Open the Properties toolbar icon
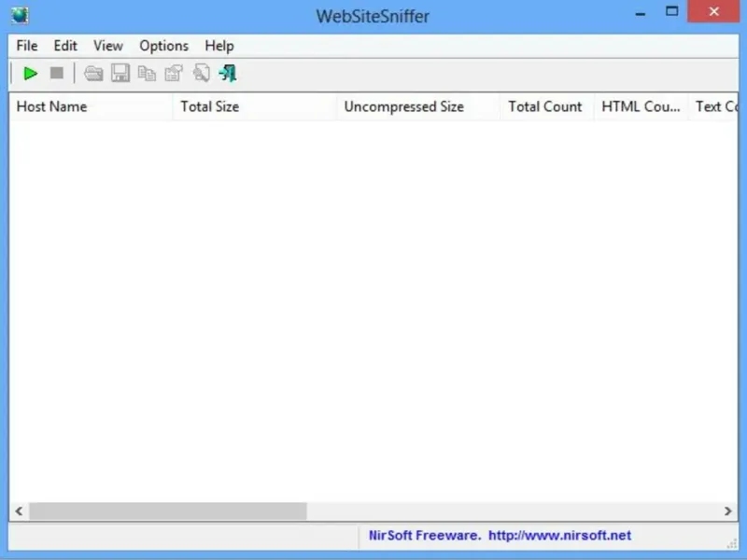 (x=174, y=74)
